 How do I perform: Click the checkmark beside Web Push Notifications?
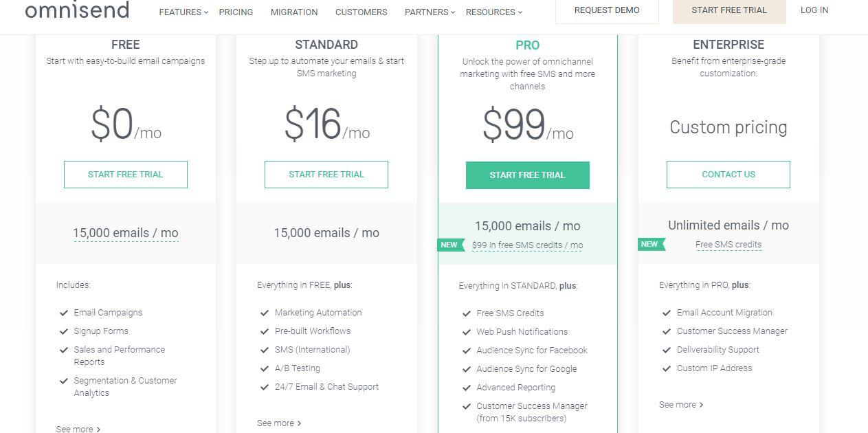pyautogui.click(x=467, y=331)
